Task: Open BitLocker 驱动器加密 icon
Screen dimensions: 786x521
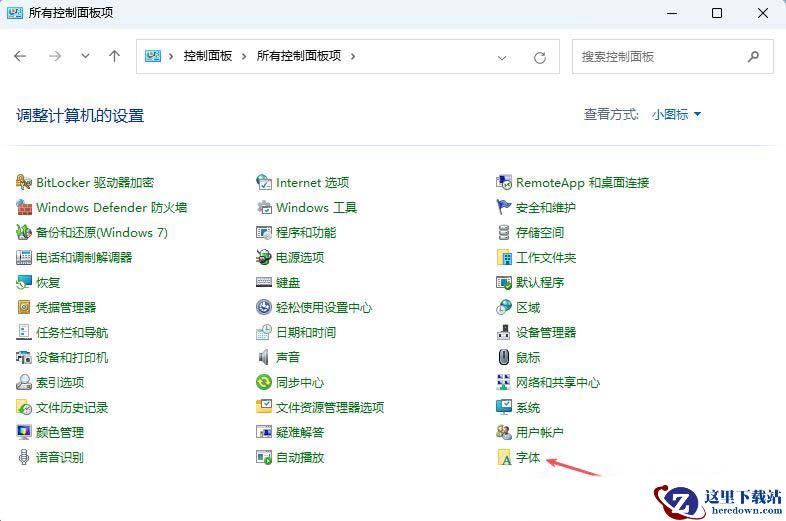Action: 24,182
